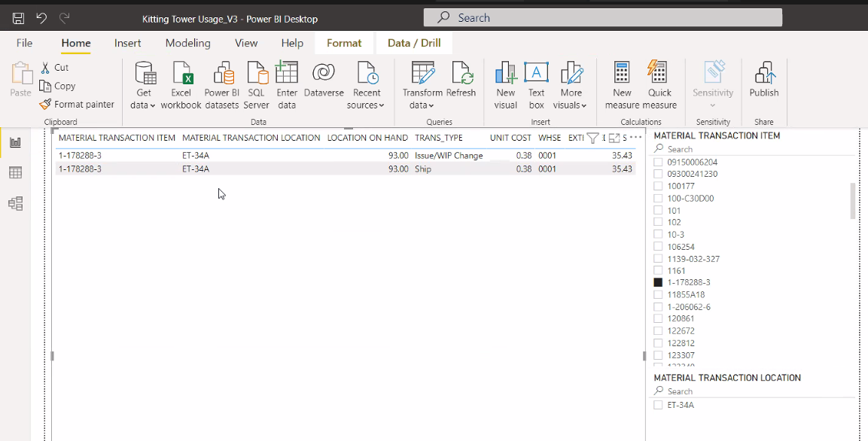868x441 pixels.
Task: Create a New measure
Action: [623, 85]
